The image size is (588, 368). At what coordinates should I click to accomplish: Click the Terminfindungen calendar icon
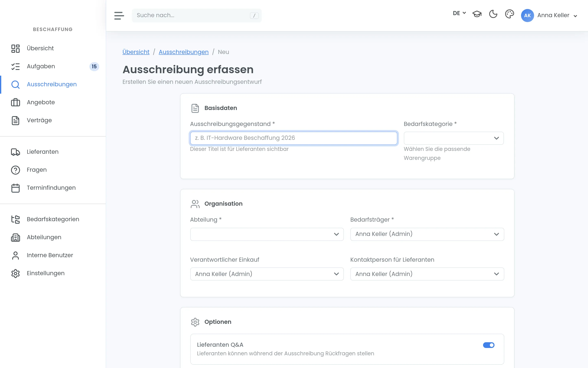coord(16,188)
